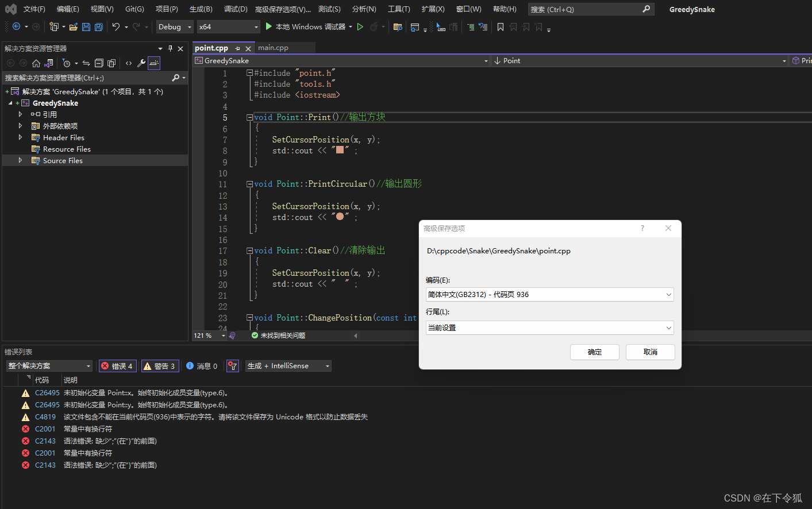
Task: Open the 文件(F) menu
Action: point(34,9)
